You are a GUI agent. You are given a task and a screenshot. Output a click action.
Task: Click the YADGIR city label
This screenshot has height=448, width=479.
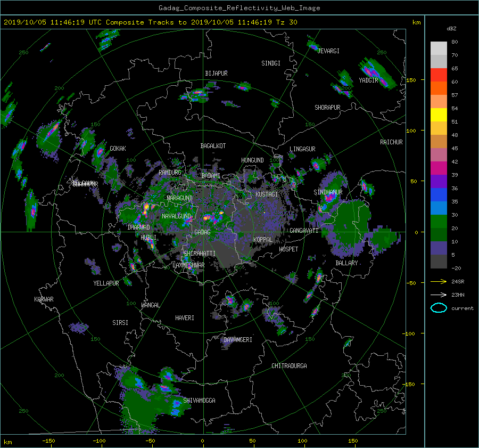pyautogui.click(x=368, y=80)
